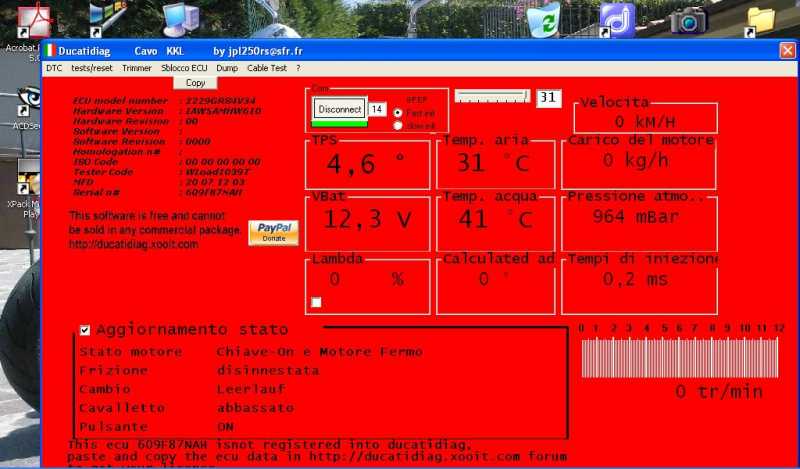Click the RPM bar graph gauge

(680, 358)
